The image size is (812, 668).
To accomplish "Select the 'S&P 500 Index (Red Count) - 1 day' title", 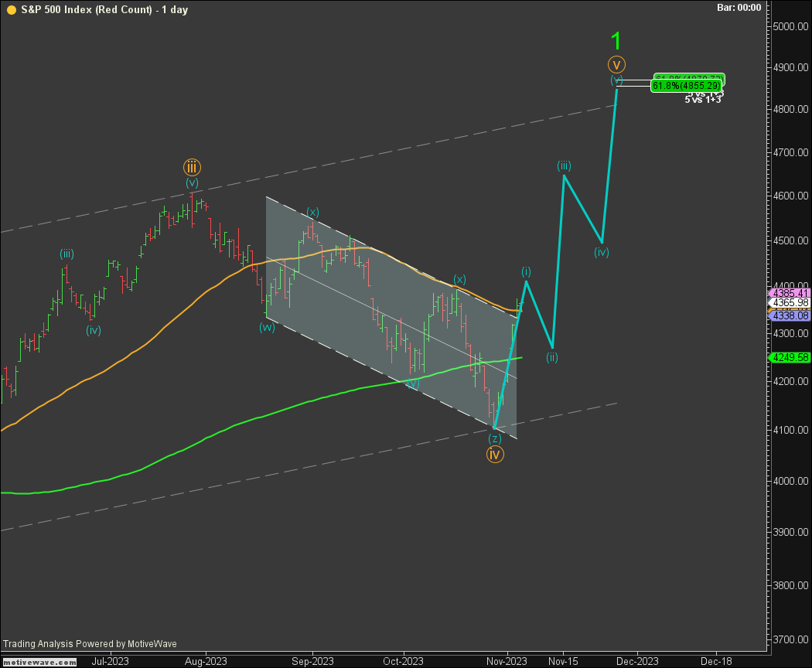I will (x=104, y=10).
